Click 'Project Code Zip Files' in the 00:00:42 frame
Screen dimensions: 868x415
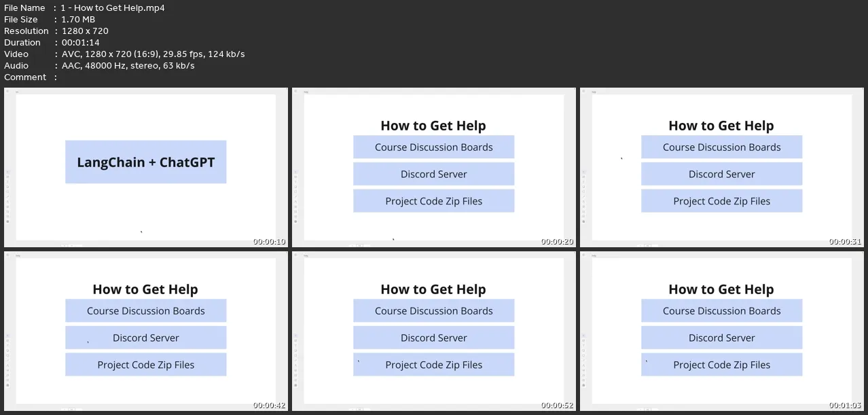(145, 365)
